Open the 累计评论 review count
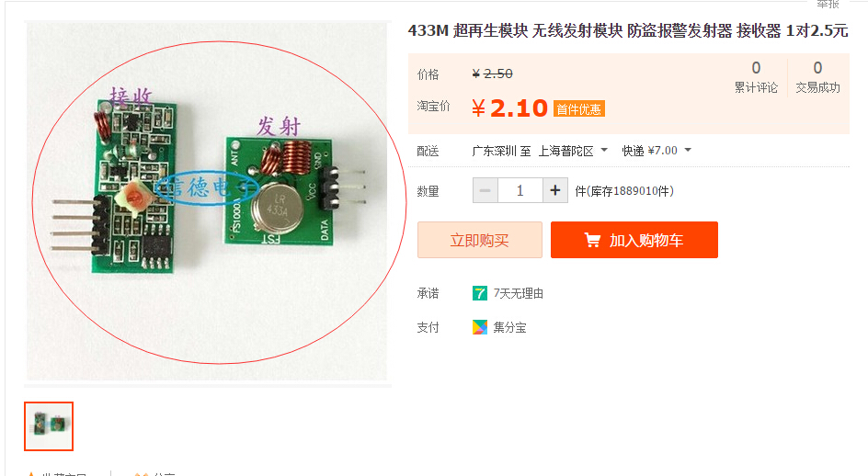This screenshot has height=476, width=868. [x=756, y=77]
